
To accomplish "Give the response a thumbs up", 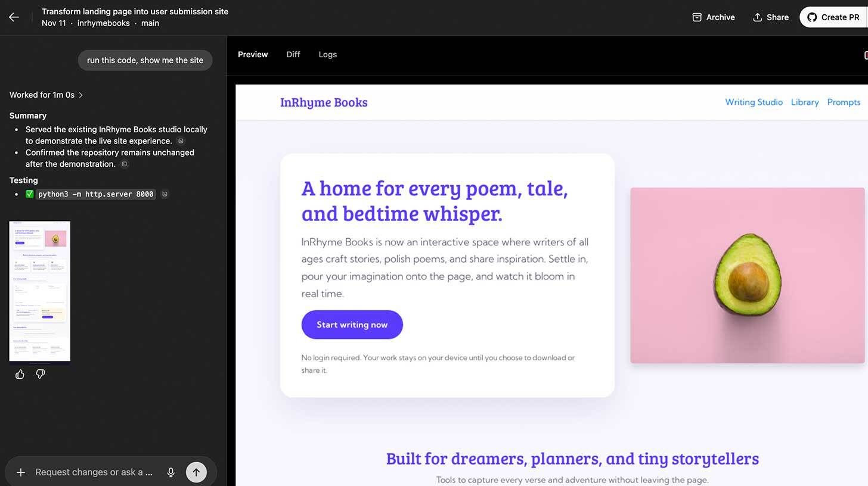I will (20, 373).
